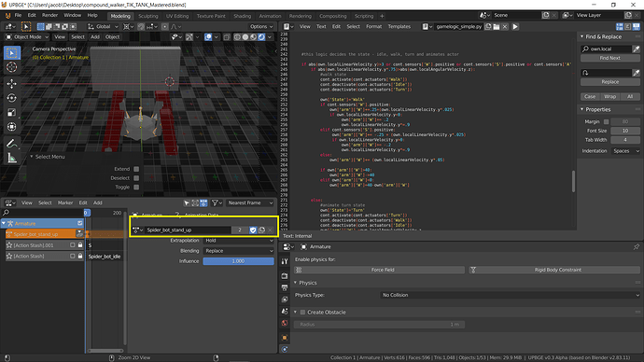
Task: Toggle the Armature channel checkbox in NLA
Action: (80, 223)
